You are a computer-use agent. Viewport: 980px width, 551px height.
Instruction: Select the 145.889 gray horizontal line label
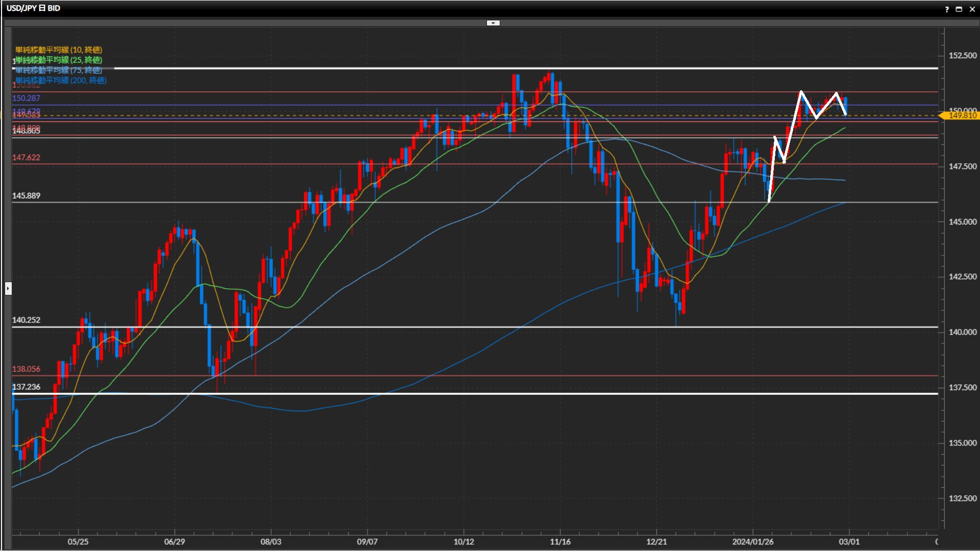(26, 195)
